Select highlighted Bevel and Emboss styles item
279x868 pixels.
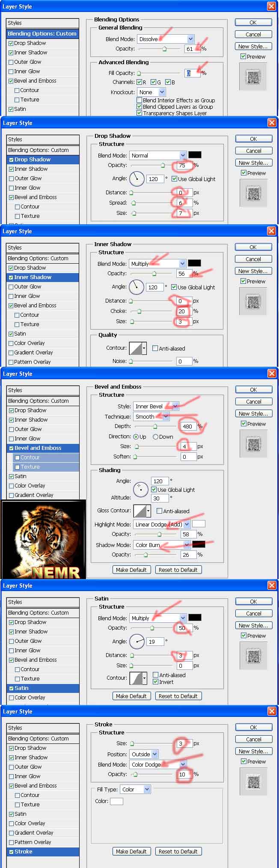43,448
